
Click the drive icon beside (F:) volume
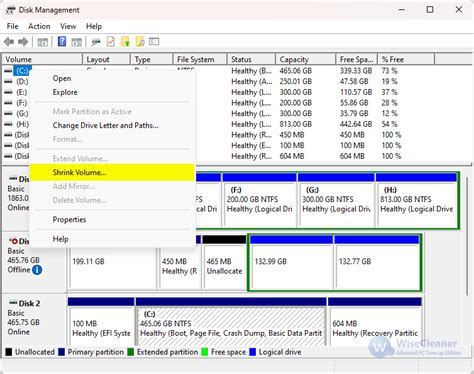coord(9,103)
